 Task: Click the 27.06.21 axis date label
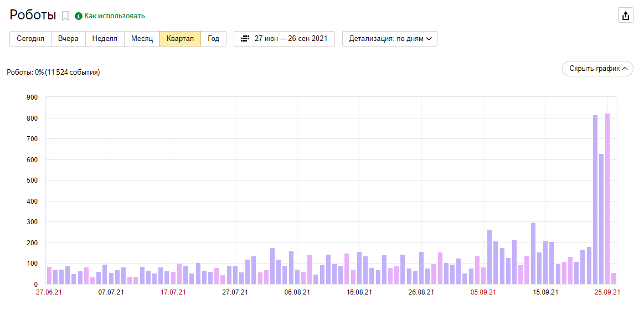click(x=49, y=292)
